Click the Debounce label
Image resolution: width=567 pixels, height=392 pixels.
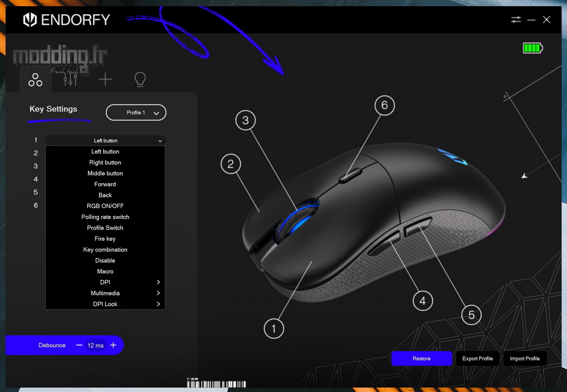point(52,345)
